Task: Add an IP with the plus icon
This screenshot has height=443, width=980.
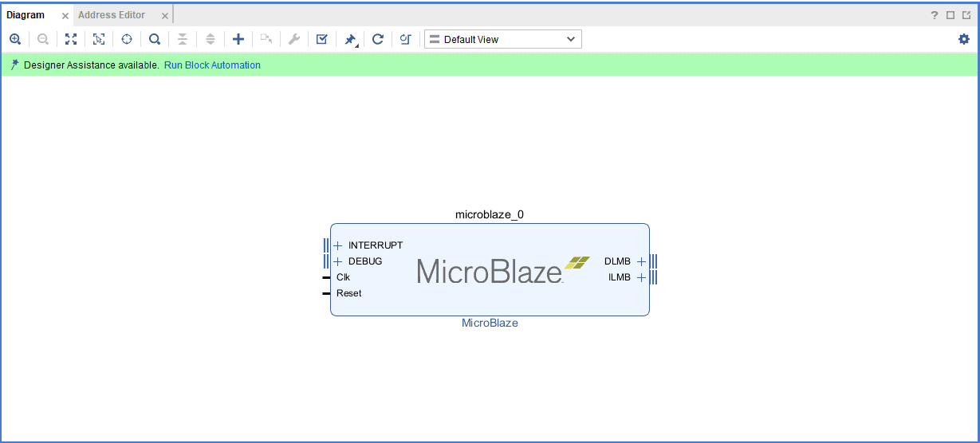Action: 238,39
